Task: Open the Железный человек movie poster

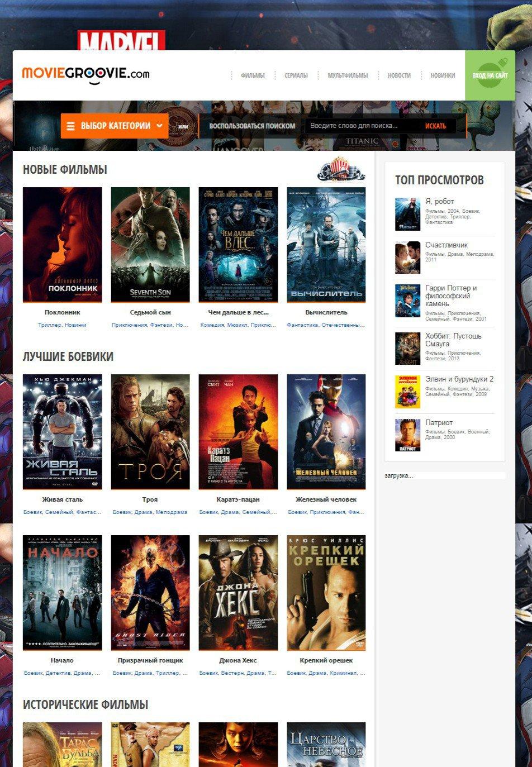Action: pyautogui.click(x=326, y=432)
